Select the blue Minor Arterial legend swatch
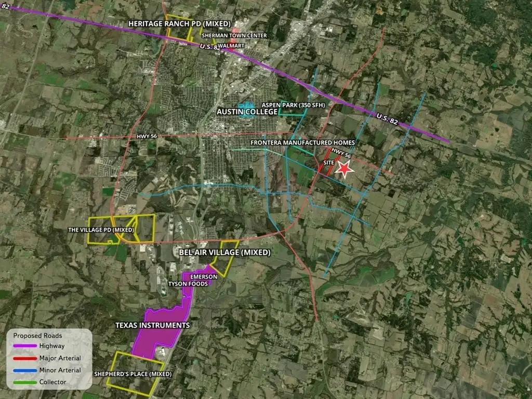Image resolution: width=532 pixels, height=399 pixels. pyautogui.click(x=24, y=370)
